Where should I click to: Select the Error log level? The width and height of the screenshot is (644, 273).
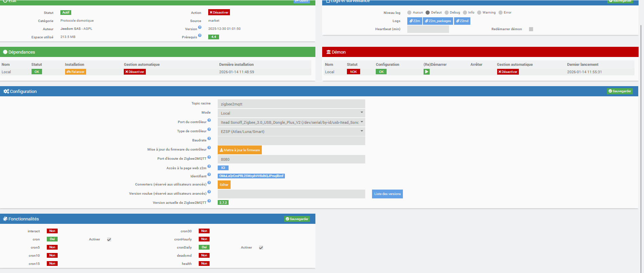pyautogui.click(x=501, y=13)
